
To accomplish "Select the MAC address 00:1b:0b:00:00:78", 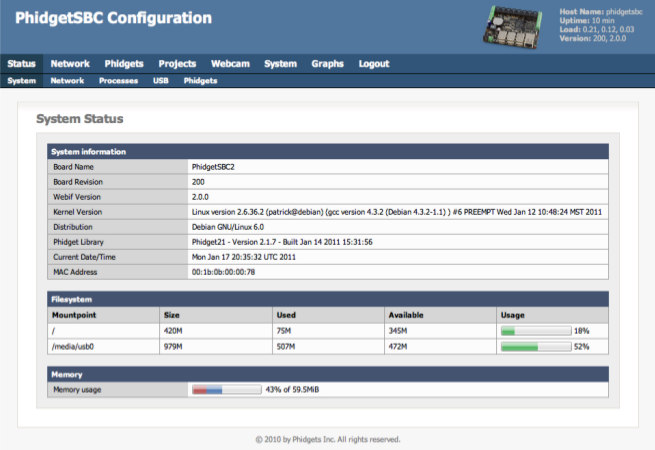I will pos(223,272).
